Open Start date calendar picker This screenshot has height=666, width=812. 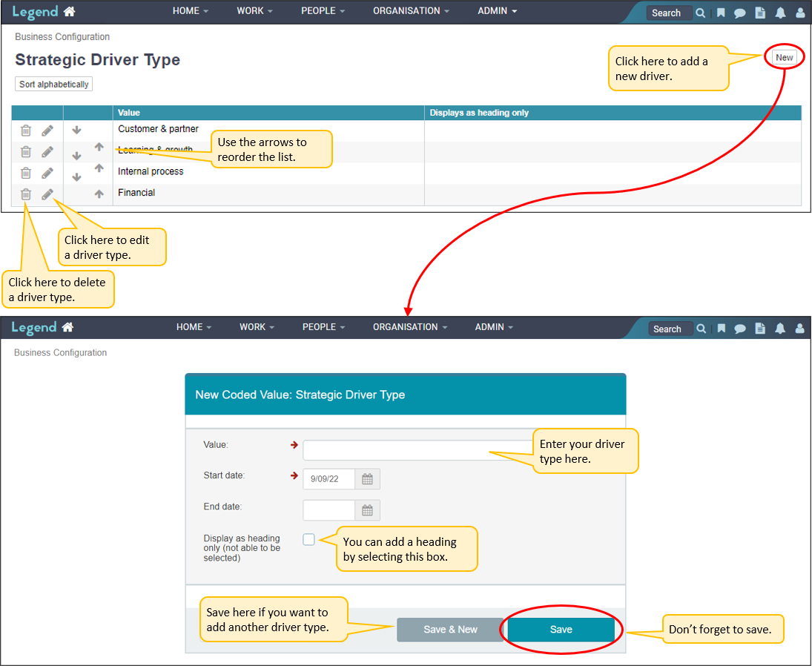[x=367, y=479]
